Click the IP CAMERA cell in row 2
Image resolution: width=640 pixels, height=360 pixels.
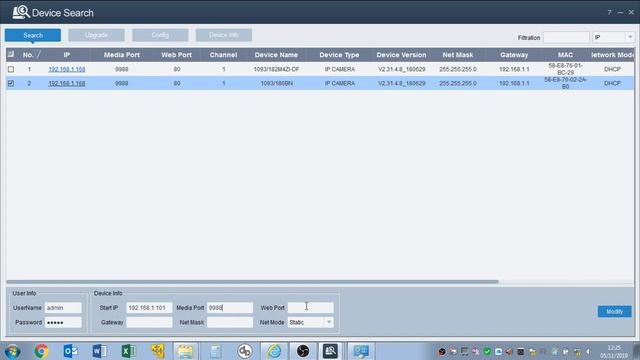(340, 83)
